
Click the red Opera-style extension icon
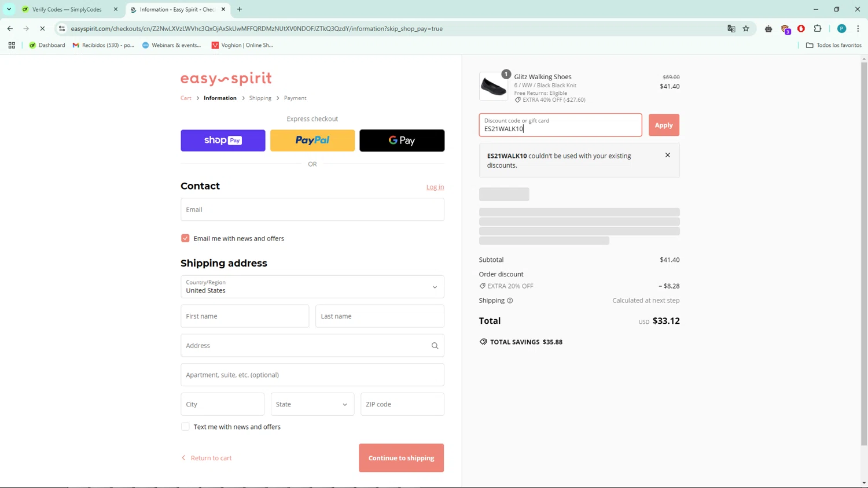coord(801,28)
